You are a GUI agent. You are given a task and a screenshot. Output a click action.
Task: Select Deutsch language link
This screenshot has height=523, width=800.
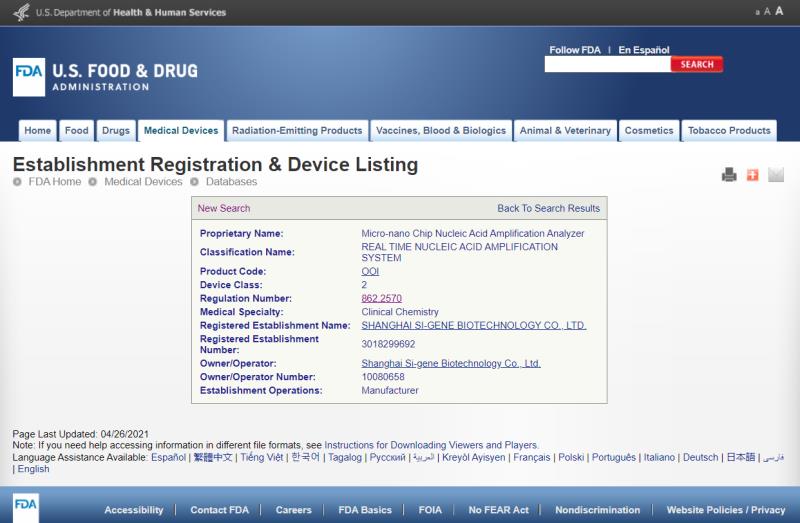click(700, 457)
